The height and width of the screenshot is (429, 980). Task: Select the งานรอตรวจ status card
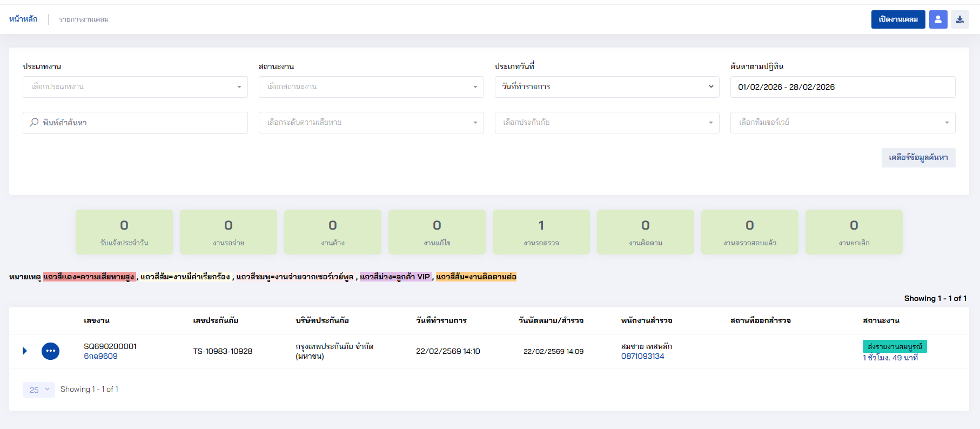tap(541, 232)
